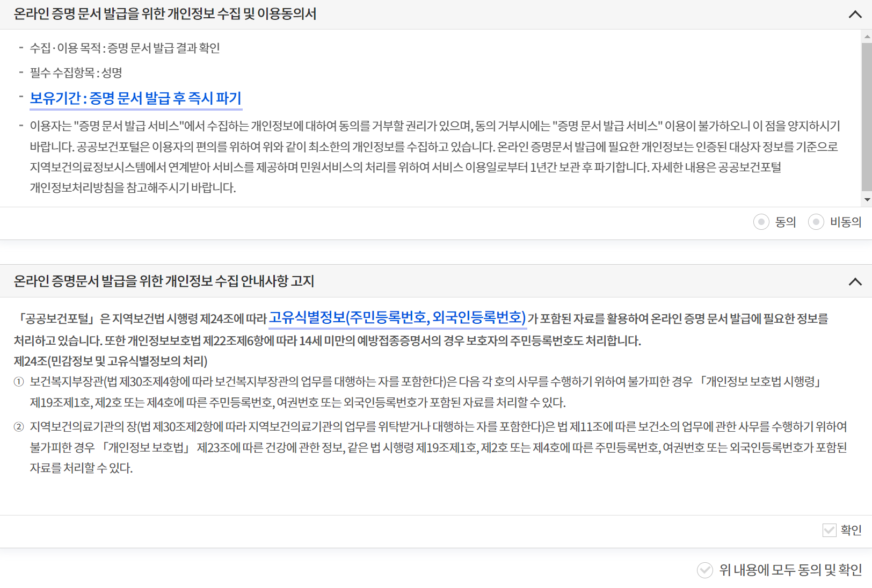Click the gray check icon in 확인 box
Image resolution: width=872 pixels, height=588 pixels.
(830, 531)
